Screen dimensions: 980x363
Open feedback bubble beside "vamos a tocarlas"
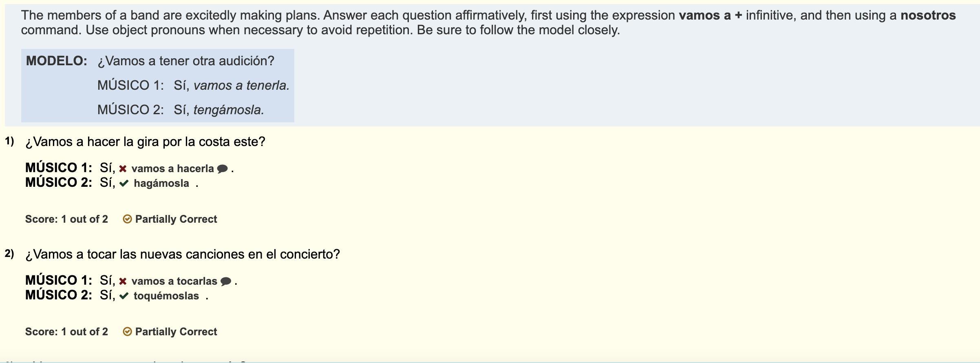coord(225,281)
